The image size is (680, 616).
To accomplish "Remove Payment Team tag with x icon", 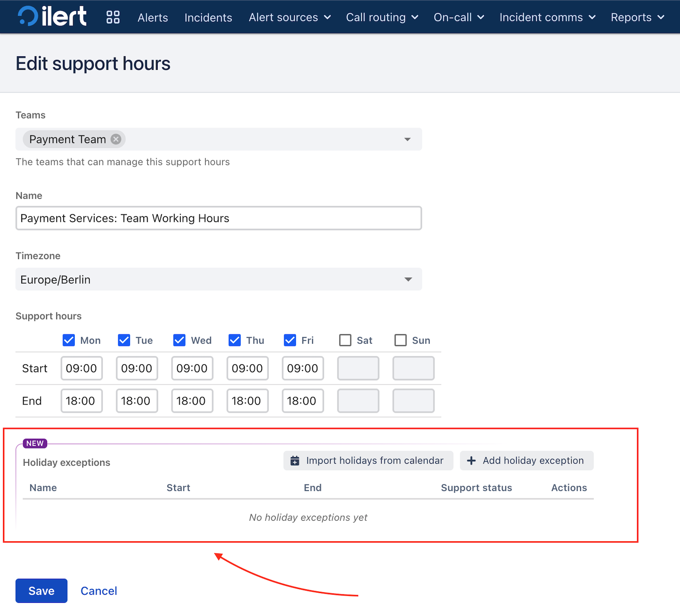I will pyautogui.click(x=116, y=139).
